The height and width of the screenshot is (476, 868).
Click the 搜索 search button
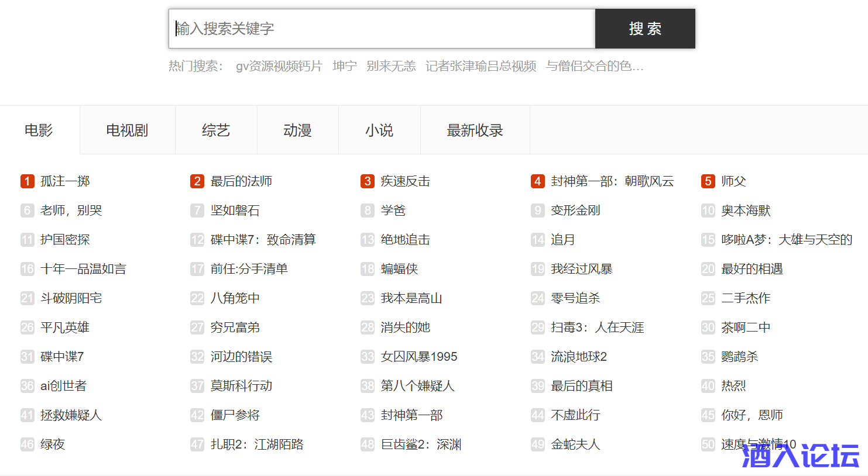coord(645,29)
